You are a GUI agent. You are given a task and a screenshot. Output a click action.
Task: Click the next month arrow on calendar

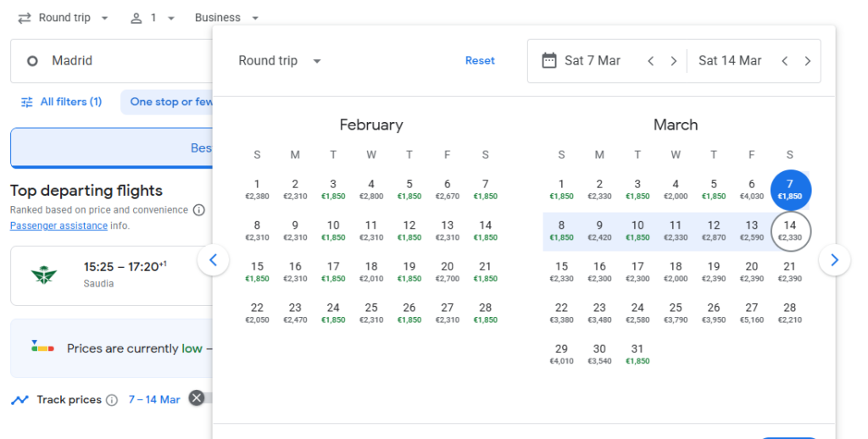[834, 260]
